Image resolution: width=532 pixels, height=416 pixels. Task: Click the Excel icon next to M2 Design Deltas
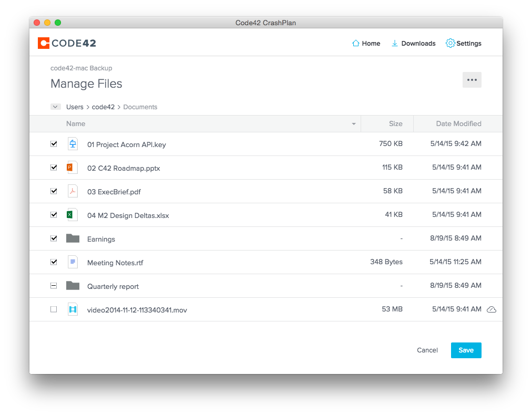click(73, 215)
